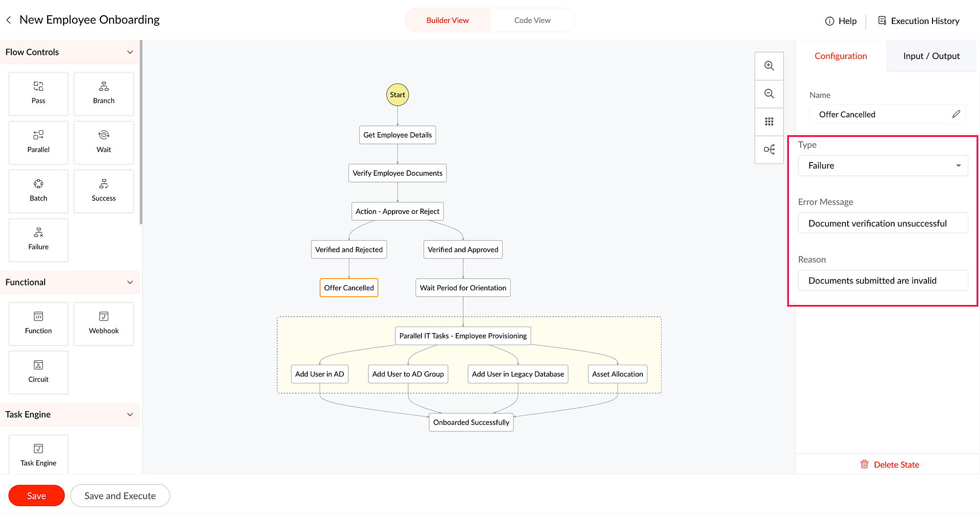Pick the Webhook functional block

(103, 323)
